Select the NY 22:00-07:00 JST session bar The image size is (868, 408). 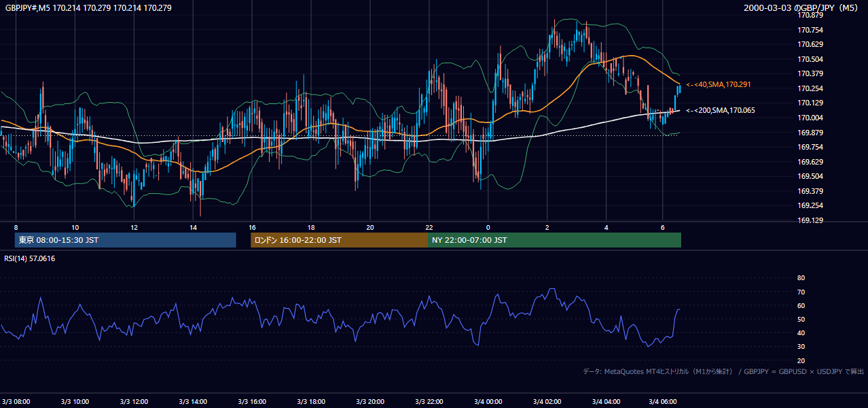click(x=554, y=240)
